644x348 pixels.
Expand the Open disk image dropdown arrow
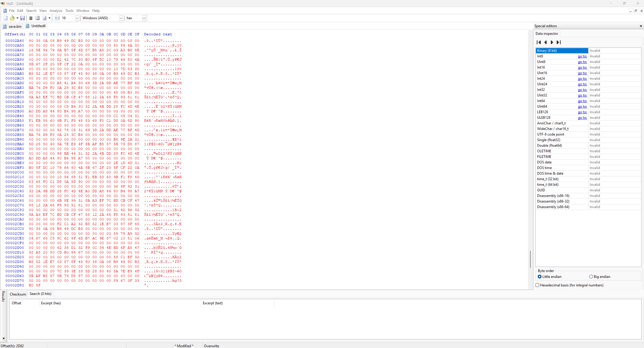50,18
